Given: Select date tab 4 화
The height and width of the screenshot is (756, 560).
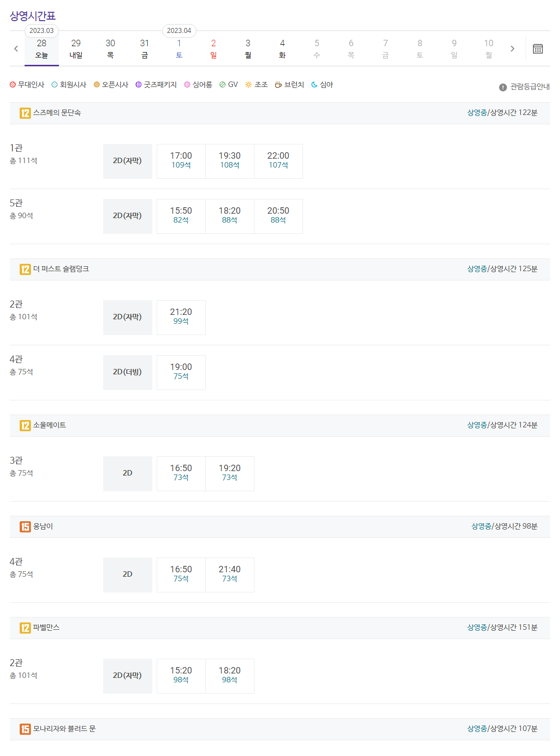Looking at the screenshot, I should 282,49.
